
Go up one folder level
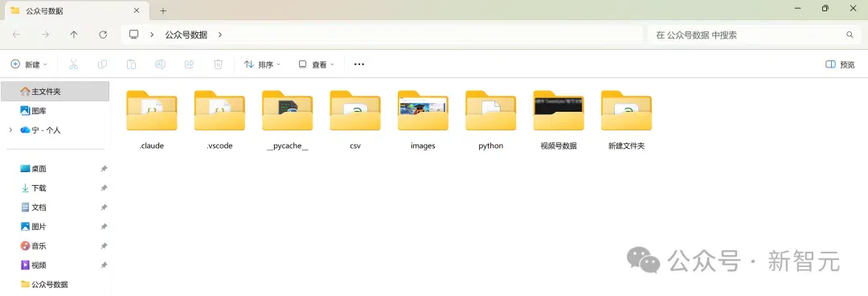[74, 35]
